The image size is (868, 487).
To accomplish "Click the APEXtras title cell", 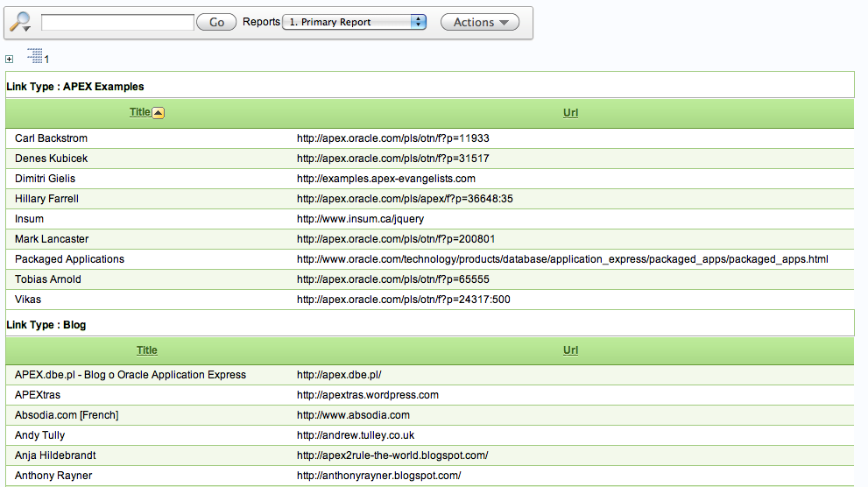I will click(x=38, y=394).
